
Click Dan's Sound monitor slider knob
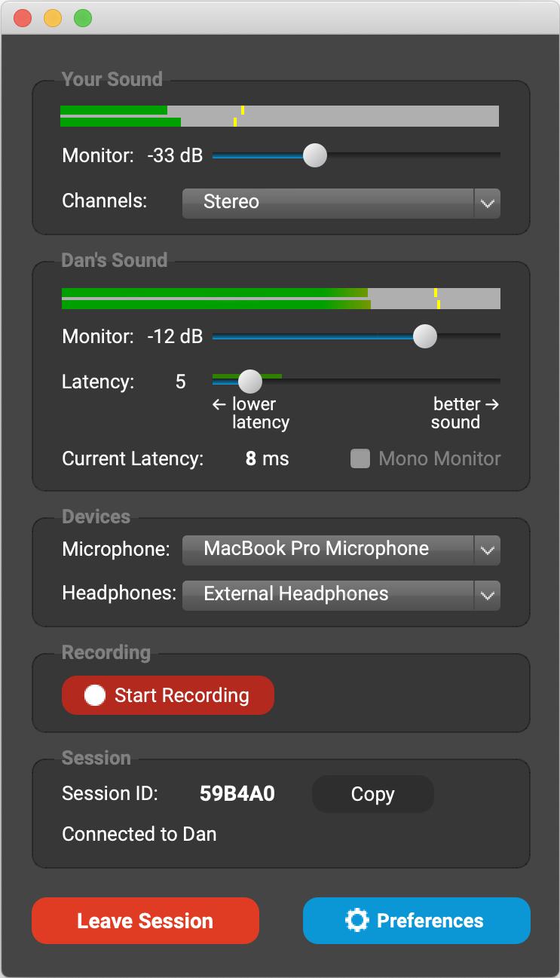pyautogui.click(x=425, y=336)
